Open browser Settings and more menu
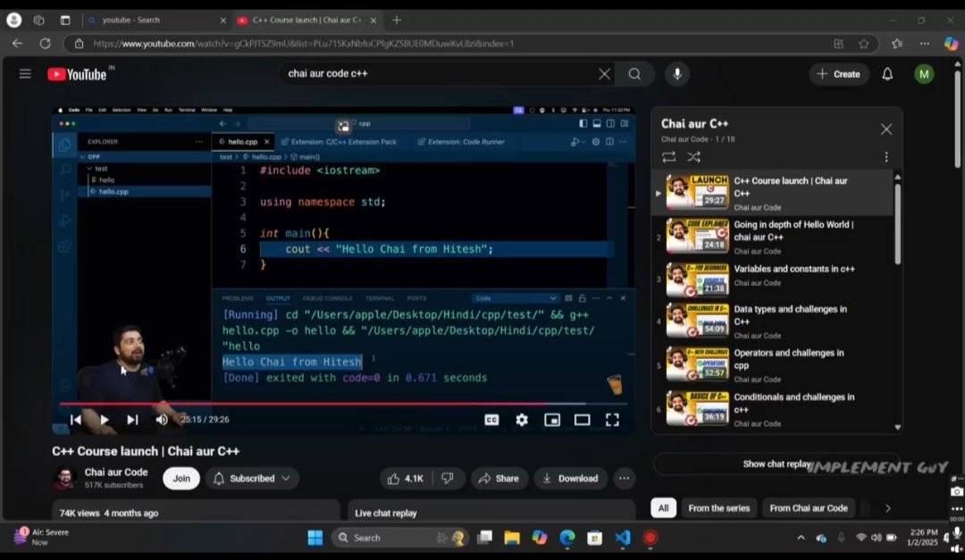 (925, 44)
